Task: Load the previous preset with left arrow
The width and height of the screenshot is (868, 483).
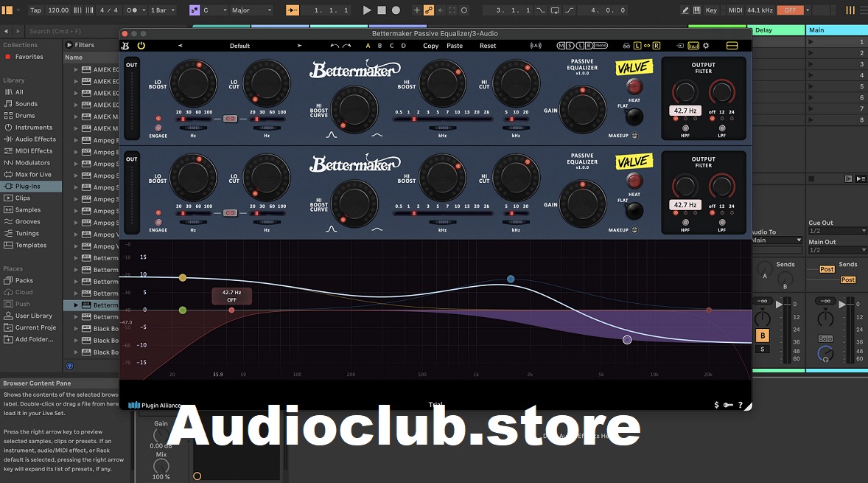Action: (x=180, y=46)
